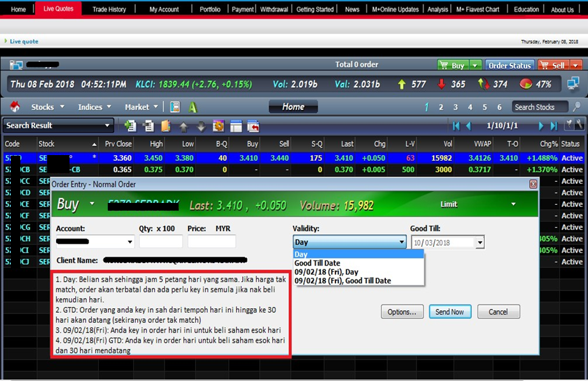588x381 pixels.
Task: Expand the Good Till date picker
Action: (480, 243)
